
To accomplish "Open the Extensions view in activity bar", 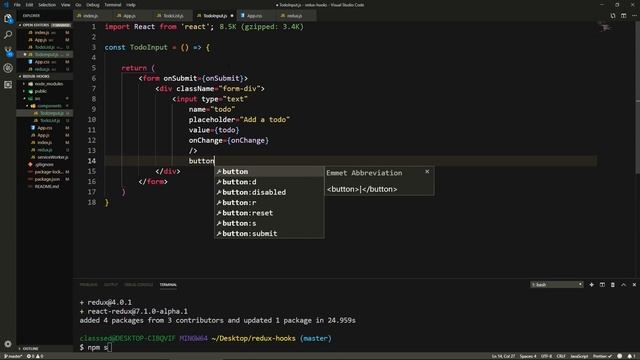I will (x=8, y=85).
